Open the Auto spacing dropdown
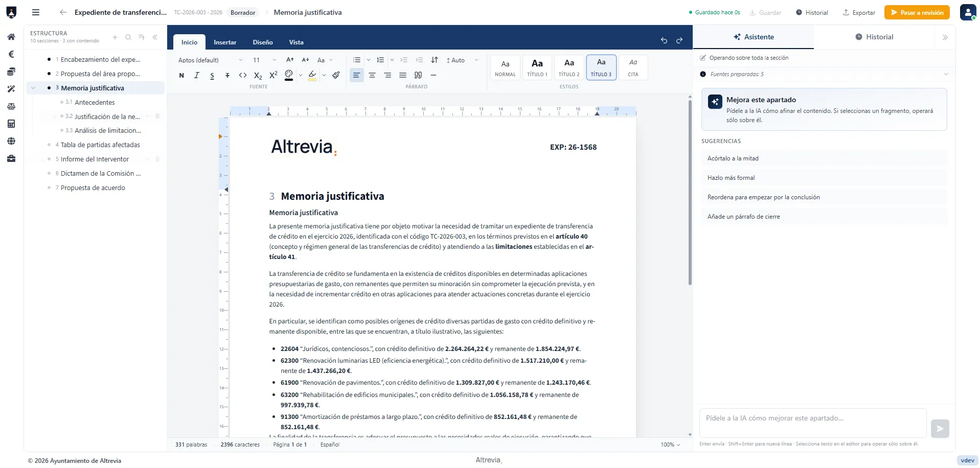Viewport: 980px width, 468px height. coord(462,60)
